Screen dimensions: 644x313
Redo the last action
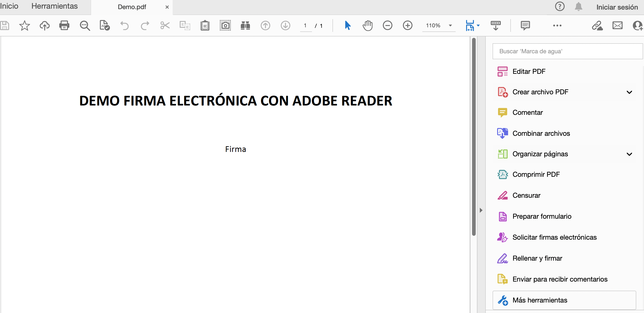145,26
